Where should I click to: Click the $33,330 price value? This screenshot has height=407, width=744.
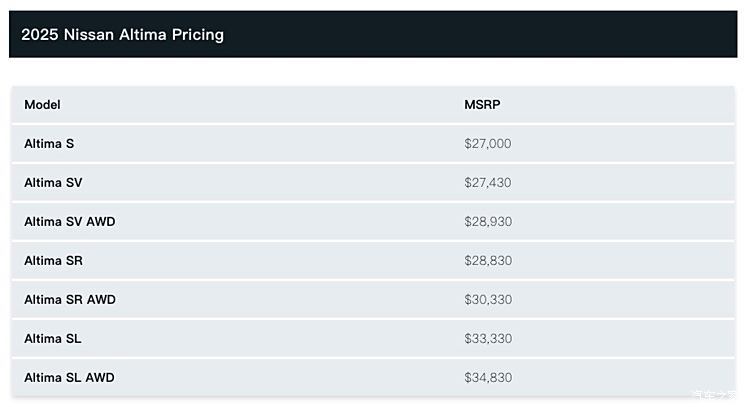[x=488, y=338]
